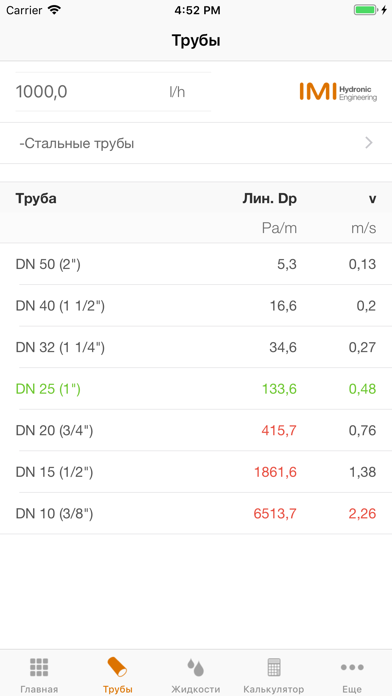Image resolution: width=392 pixels, height=696 pixels.
Task: Expand the Стальные трубы chevron arrow
Action: pyautogui.click(x=369, y=143)
